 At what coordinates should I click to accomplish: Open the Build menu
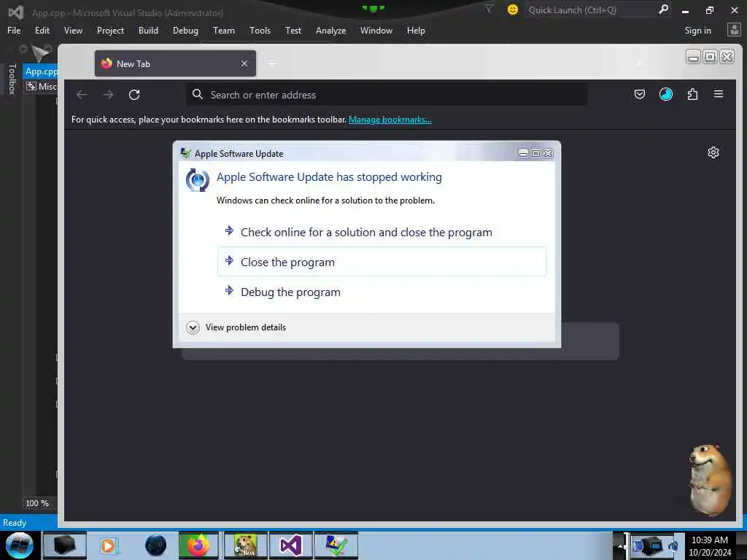pos(148,31)
